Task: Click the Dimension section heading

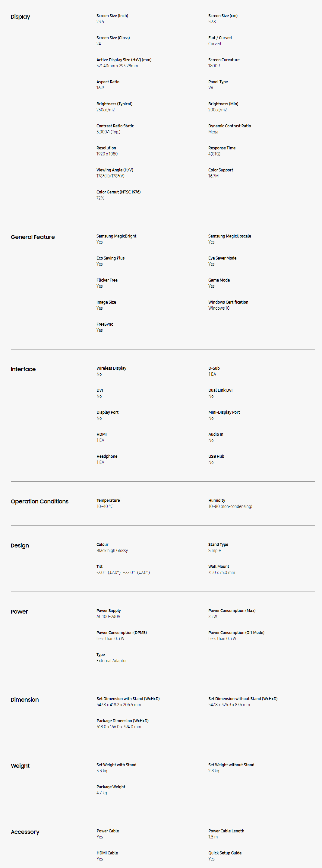Action: coord(24,700)
